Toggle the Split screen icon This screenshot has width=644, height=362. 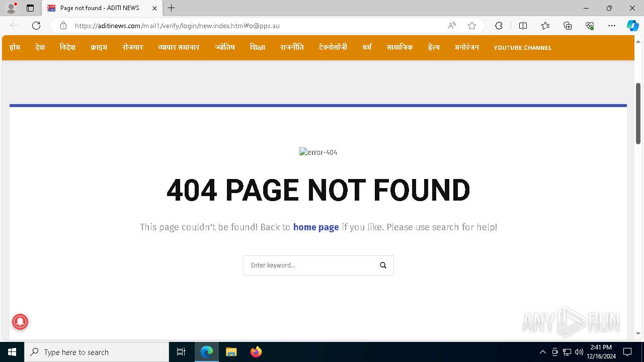click(523, 26)
